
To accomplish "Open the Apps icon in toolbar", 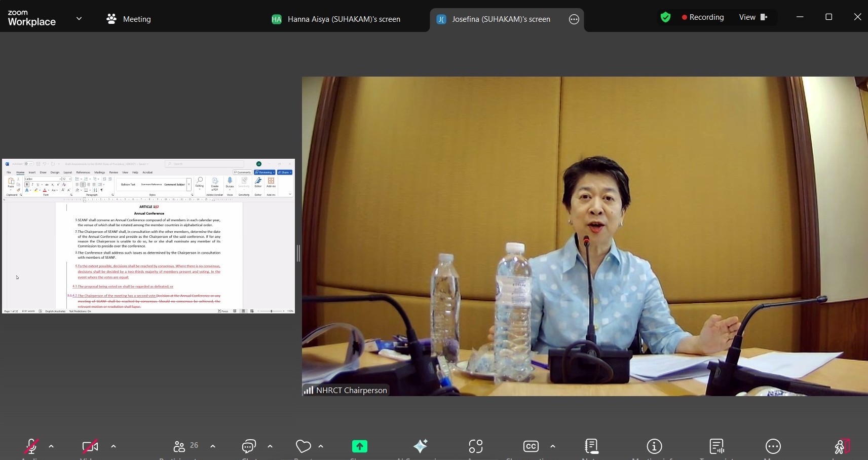I will click(x=475, y=446).
